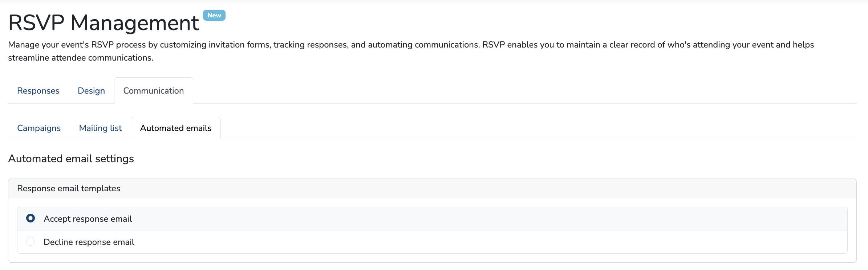The height and width of the screenshot is (270, 868).
Task: Click the blue "New" badge
Action: click(214, 15)
